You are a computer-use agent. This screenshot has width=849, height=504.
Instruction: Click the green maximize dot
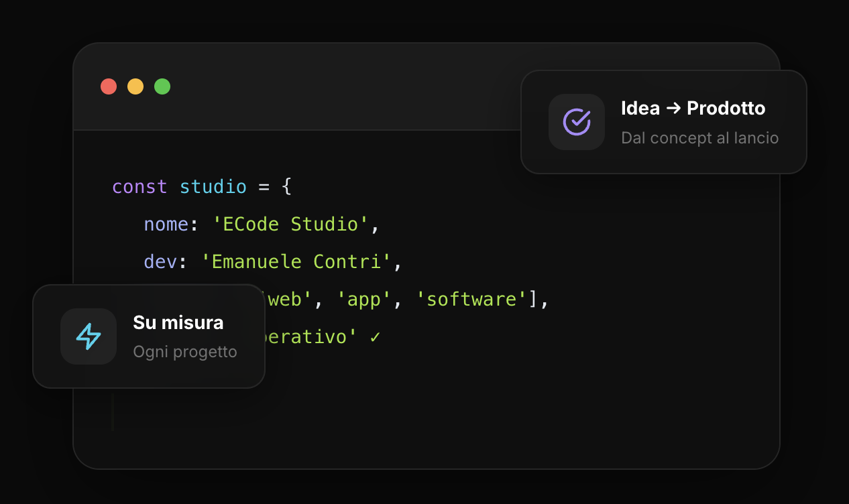pos(162,86)
